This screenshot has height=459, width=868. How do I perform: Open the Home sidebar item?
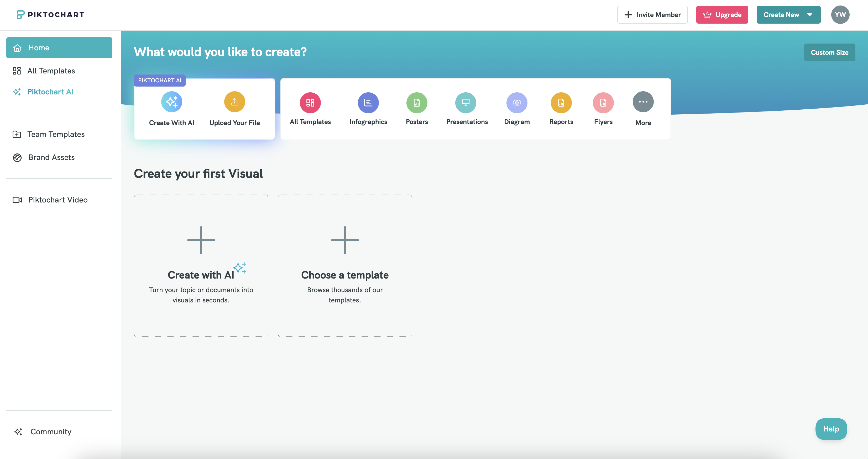pyautogui.click(x=59, y=48)
